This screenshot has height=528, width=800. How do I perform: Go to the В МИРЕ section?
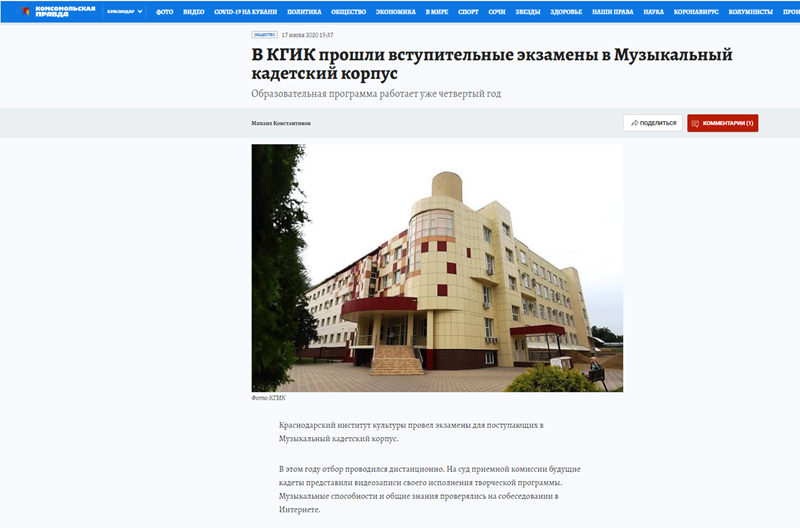click(437, 12)
